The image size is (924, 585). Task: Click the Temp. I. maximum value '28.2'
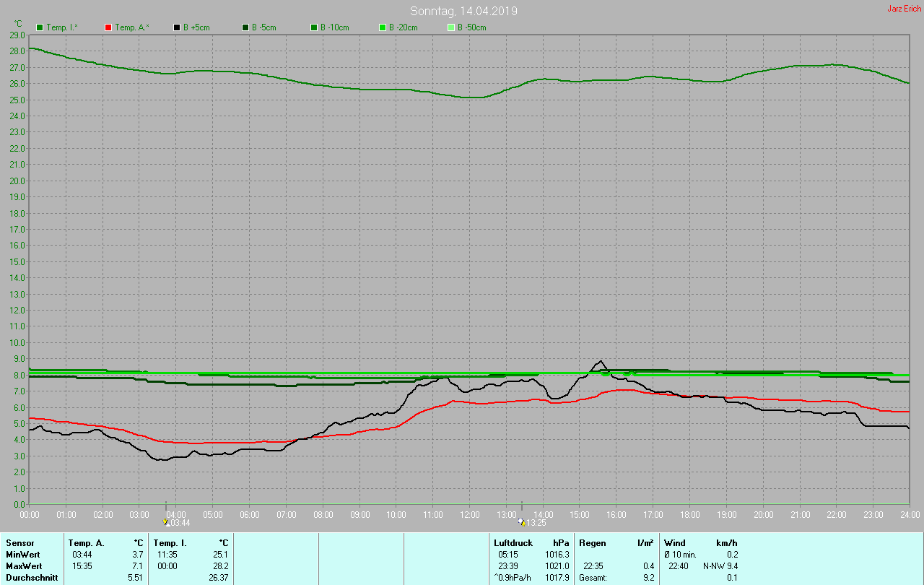pyautogui.click(x=221, y=565)
